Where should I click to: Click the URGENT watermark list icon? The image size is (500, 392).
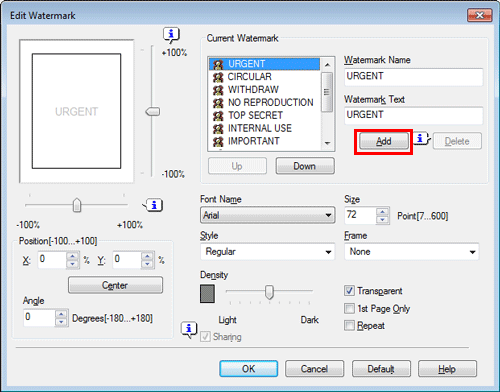[x=218, y=64]
